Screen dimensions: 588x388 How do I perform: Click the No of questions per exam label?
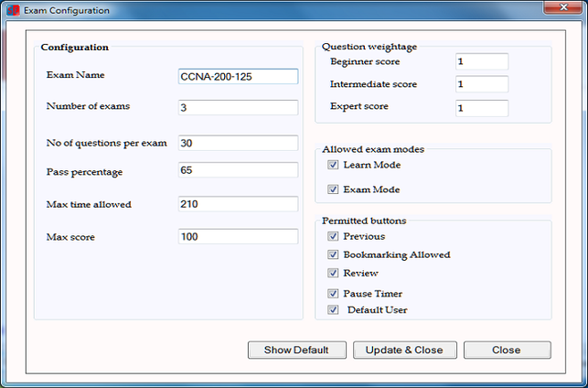(106, 144)
